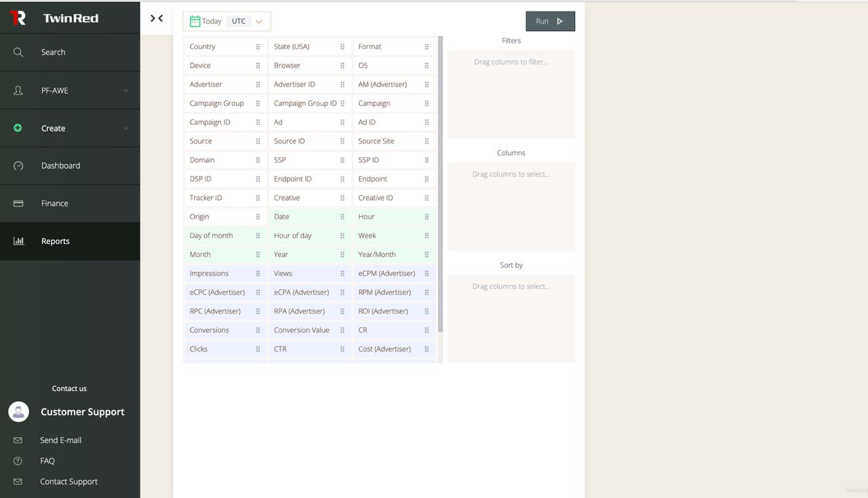Expand the PF-AWE account menu
Screen dimensions: 868x498
[125, 90]
